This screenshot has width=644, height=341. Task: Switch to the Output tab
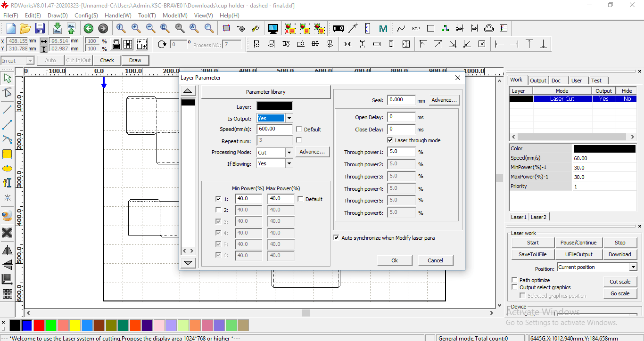tap(538, 81)
